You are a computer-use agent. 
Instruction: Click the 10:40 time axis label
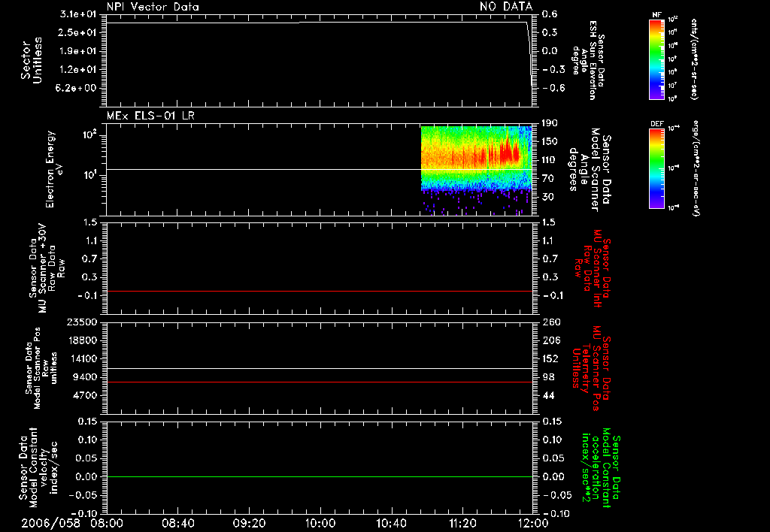point(391,523)
